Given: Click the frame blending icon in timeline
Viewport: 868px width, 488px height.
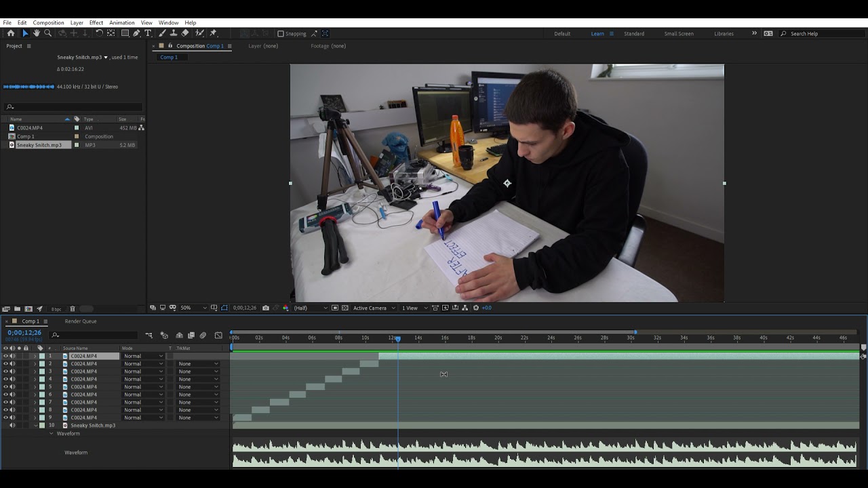Looking at the screenshot, I should [191, 335].
